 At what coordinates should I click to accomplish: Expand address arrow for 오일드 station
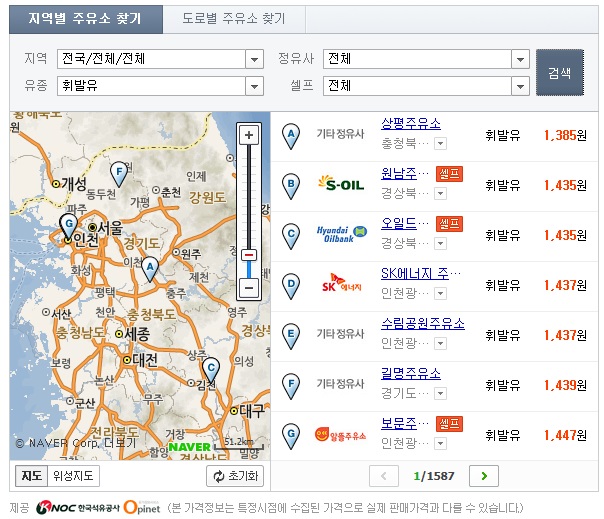440,244
